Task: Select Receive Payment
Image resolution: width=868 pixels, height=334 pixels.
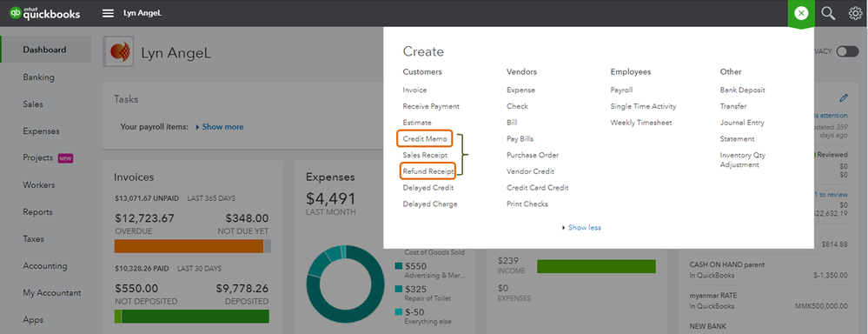Action: [x=431, y=106]
